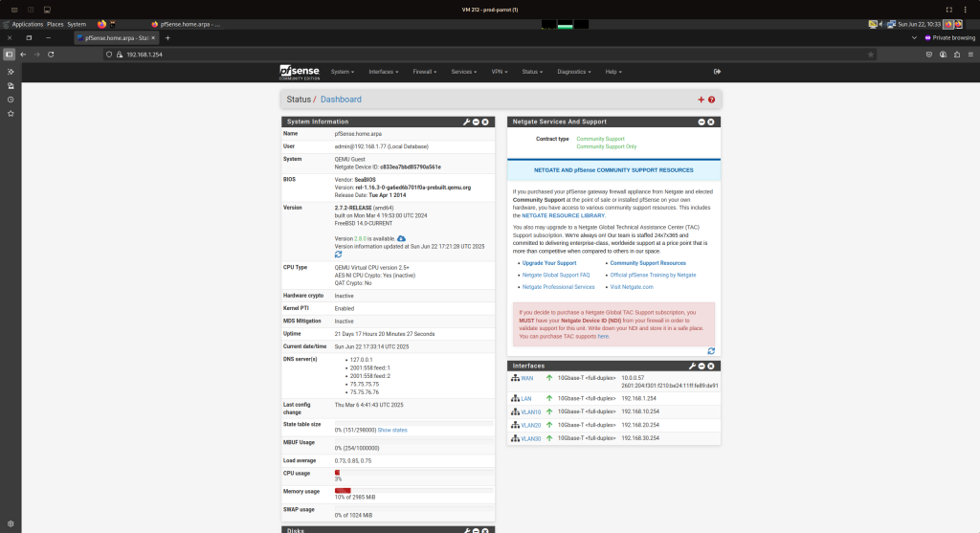Toggle the Firefox sidebar button
Image resolution: width=980 pixels, height=533 pixels.
tap(9, 55)
